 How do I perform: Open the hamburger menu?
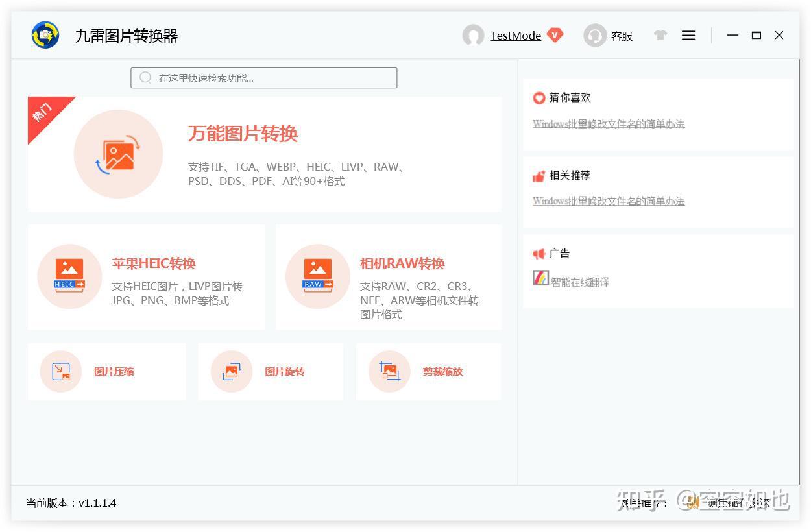688,36
